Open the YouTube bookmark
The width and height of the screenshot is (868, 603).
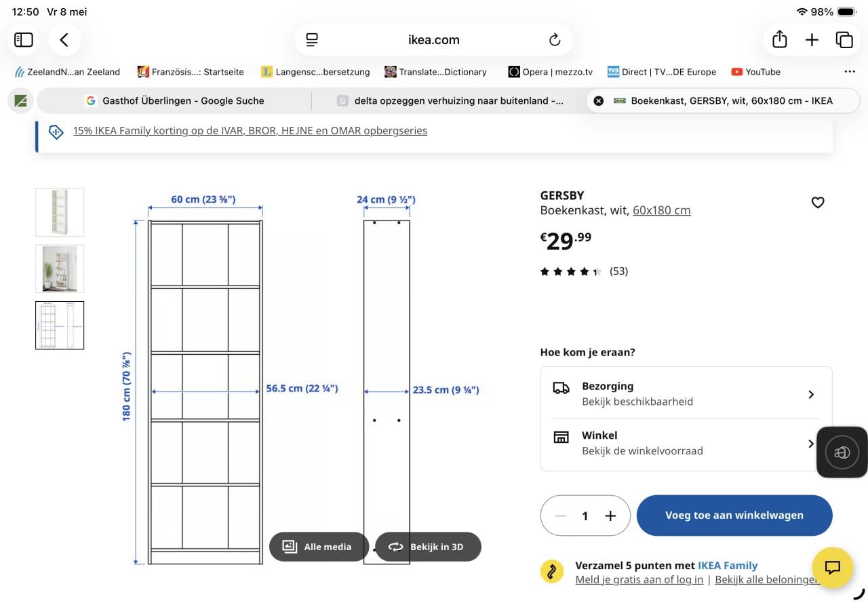coord(755,71)
